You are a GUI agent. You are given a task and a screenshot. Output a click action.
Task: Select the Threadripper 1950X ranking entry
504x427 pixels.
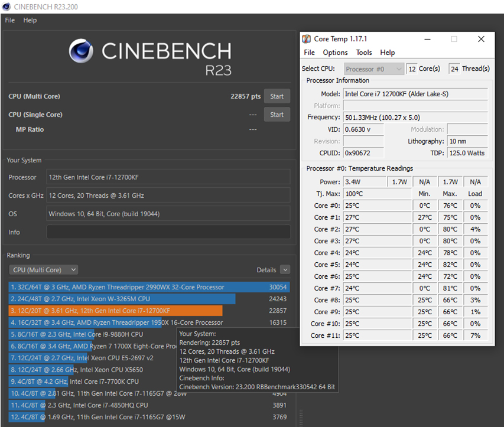click(x=149, y=322)
